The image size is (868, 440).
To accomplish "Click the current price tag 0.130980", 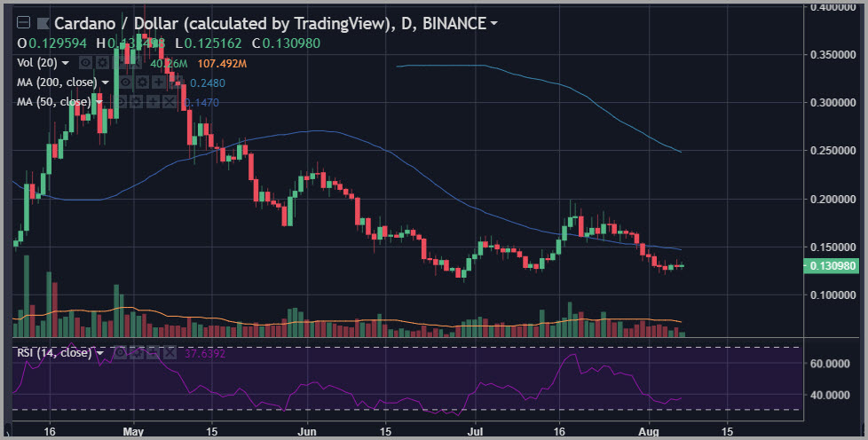I will pos(831,265).
